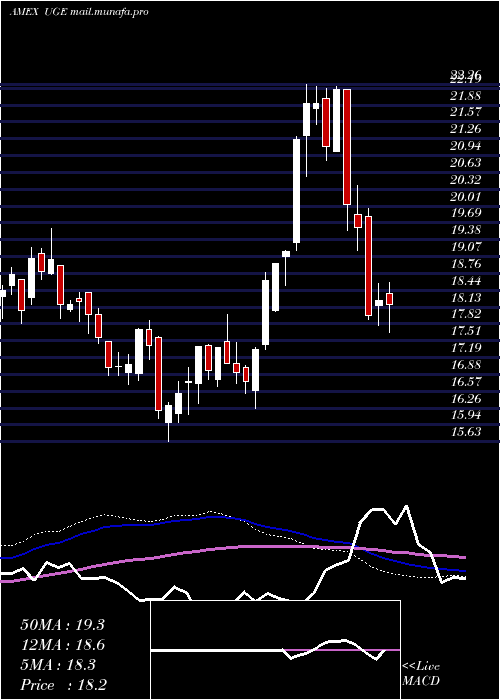Viewport: 500px width, 700px height.
Task: Select the 19.38 price axis label
Action: [x=466, y=230]
